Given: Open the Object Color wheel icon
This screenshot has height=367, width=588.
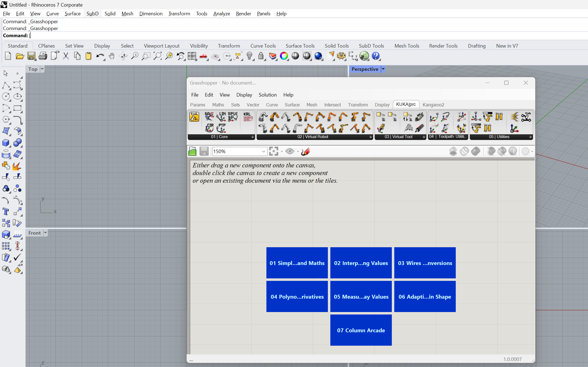Looking at the screenshot, I should (284, 56).
